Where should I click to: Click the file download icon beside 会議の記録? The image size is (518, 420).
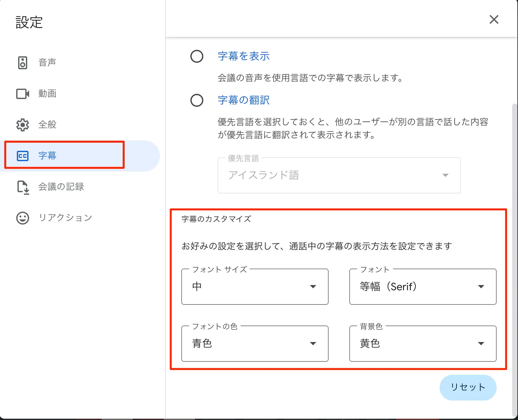(23, 187)
